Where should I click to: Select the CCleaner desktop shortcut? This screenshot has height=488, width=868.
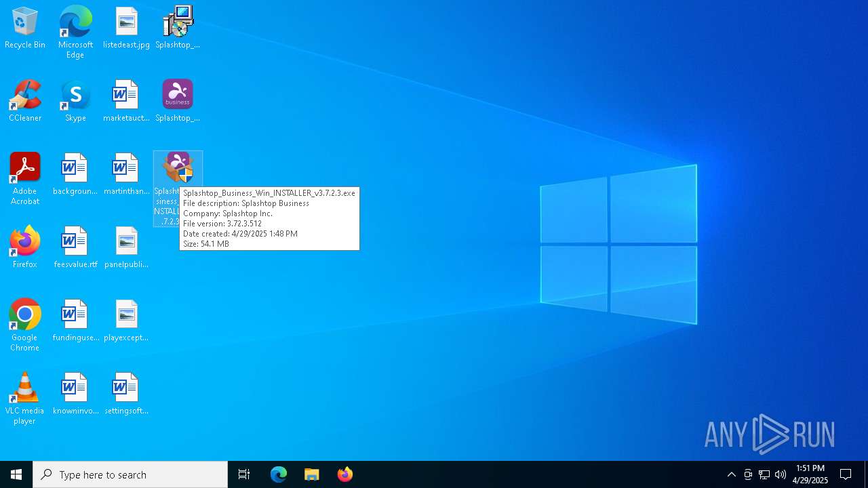pyautogui.click(x=25, y=102)
